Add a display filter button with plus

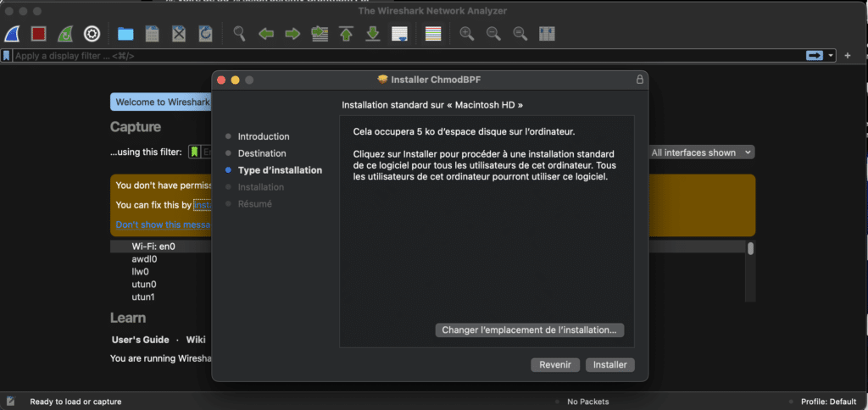pos(847,55)
